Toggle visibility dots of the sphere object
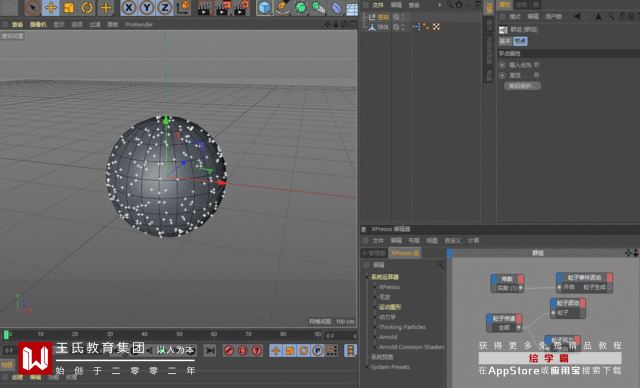Viewport: 640px width, 388px height. coord(403,27)
